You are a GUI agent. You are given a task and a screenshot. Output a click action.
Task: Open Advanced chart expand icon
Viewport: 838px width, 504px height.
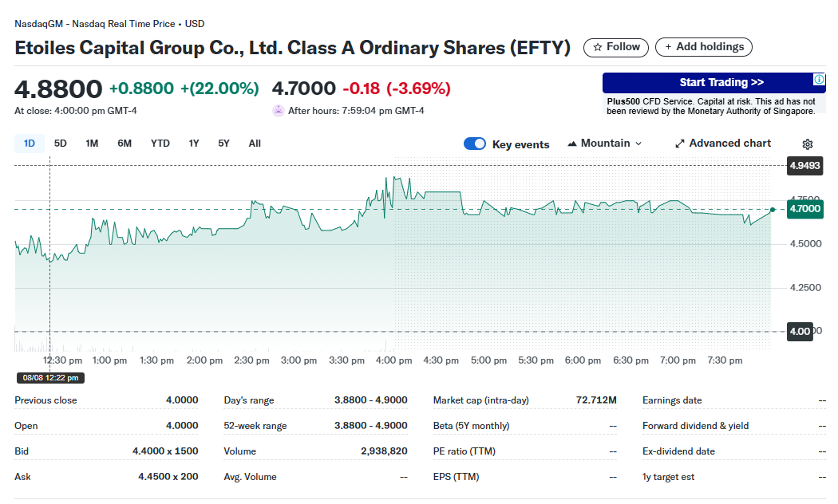click(680, 144)
